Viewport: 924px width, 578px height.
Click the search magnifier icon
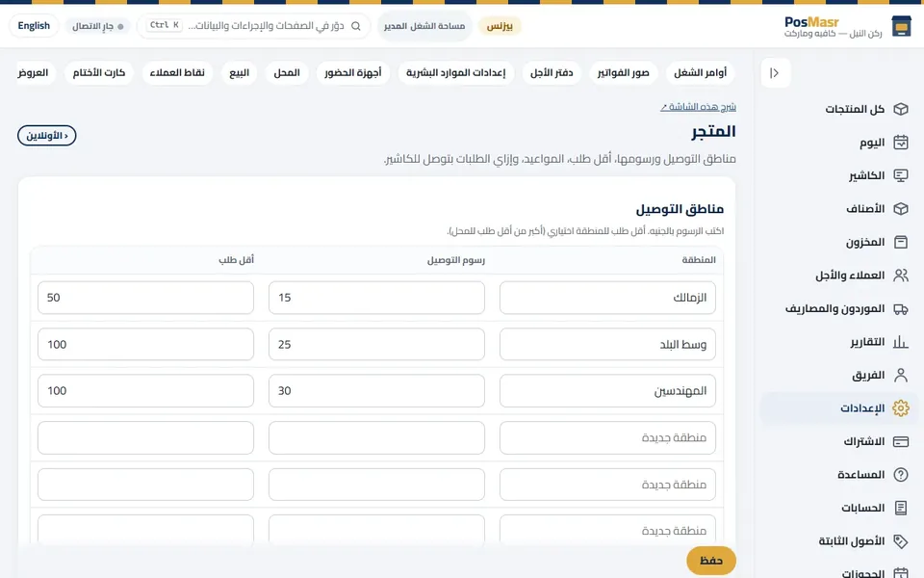coord(356,26)
